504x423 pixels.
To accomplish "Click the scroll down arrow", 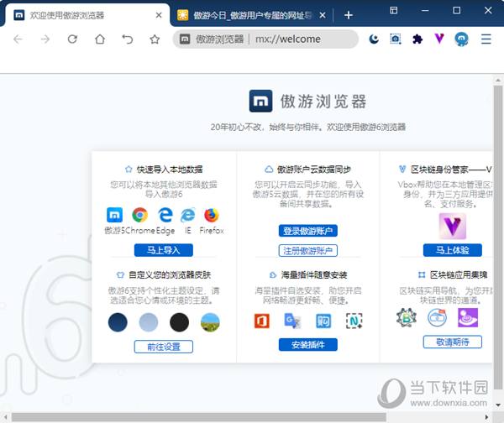I will [x=498, y=405].
